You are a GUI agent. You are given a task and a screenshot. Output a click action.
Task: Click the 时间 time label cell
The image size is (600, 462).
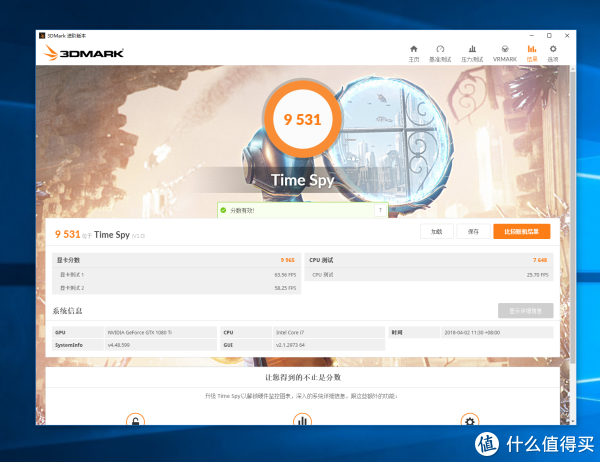point(414,332)
